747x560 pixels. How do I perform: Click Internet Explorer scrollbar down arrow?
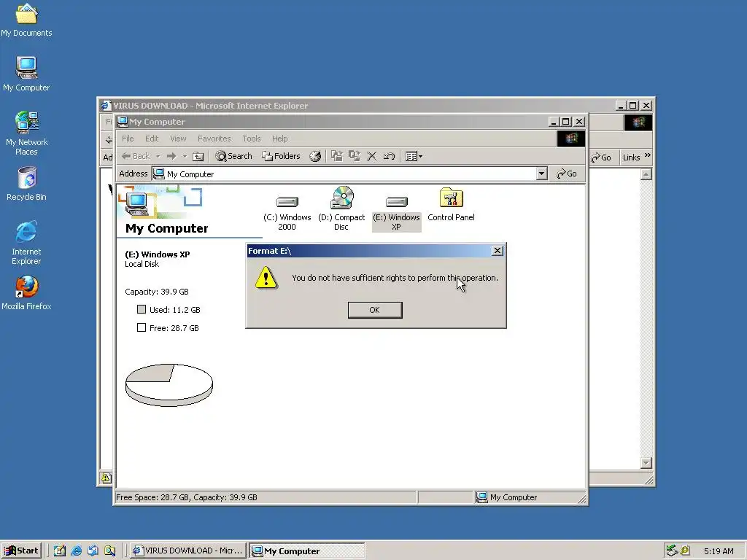[646, 463]
